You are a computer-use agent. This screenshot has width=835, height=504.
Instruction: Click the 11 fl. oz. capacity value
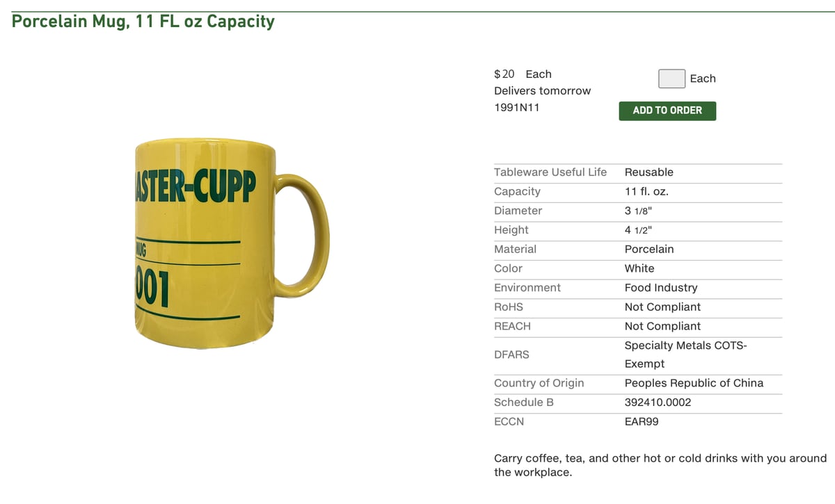646,192
